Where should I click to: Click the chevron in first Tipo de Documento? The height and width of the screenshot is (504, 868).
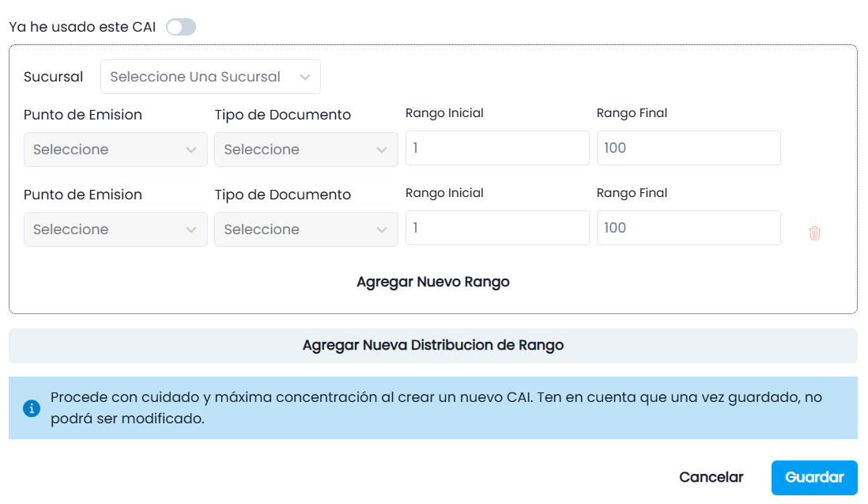(x=381, y=150)
